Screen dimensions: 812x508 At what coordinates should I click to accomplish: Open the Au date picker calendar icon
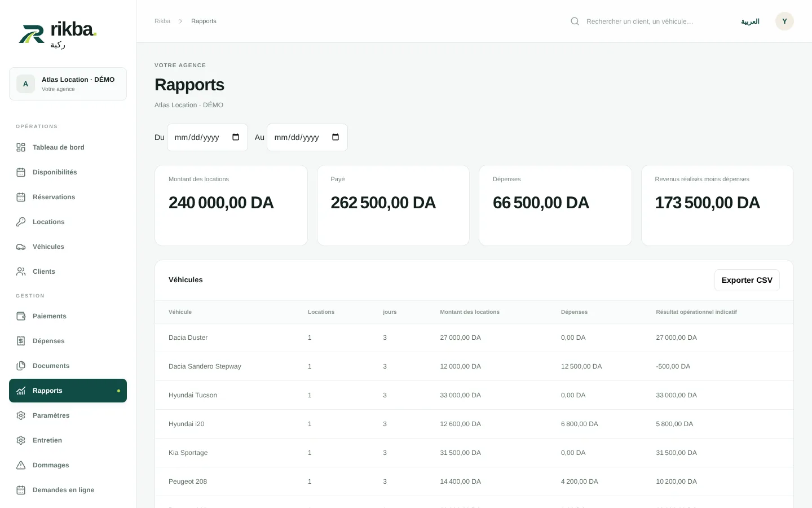click(x=336, y=137)
